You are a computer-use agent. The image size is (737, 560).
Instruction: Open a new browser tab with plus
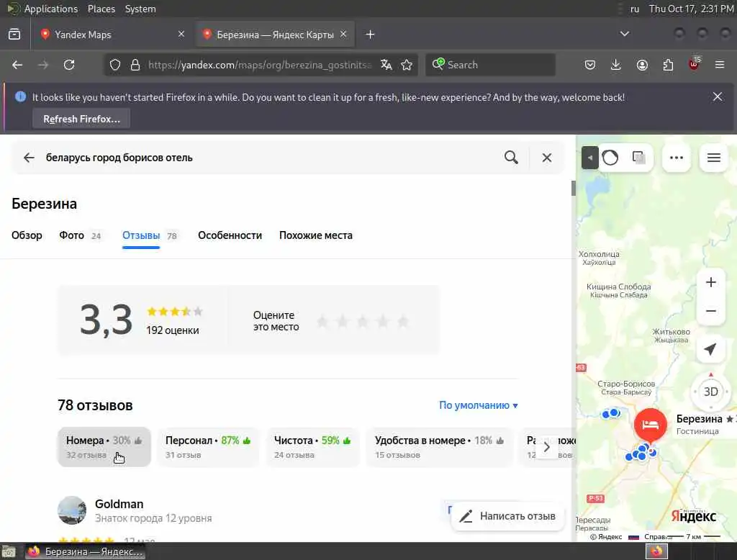tap(371, 35)
